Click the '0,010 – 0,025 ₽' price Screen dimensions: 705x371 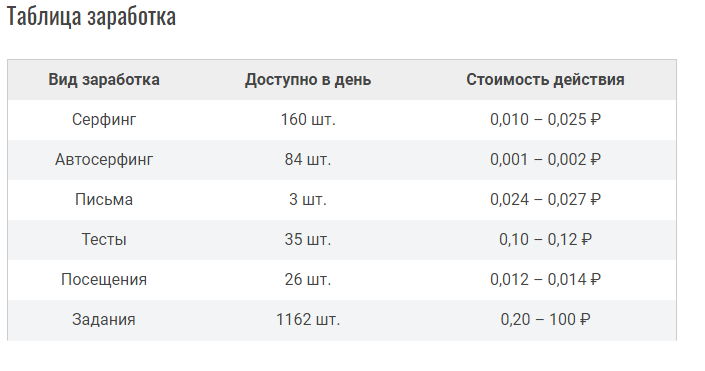545,120
